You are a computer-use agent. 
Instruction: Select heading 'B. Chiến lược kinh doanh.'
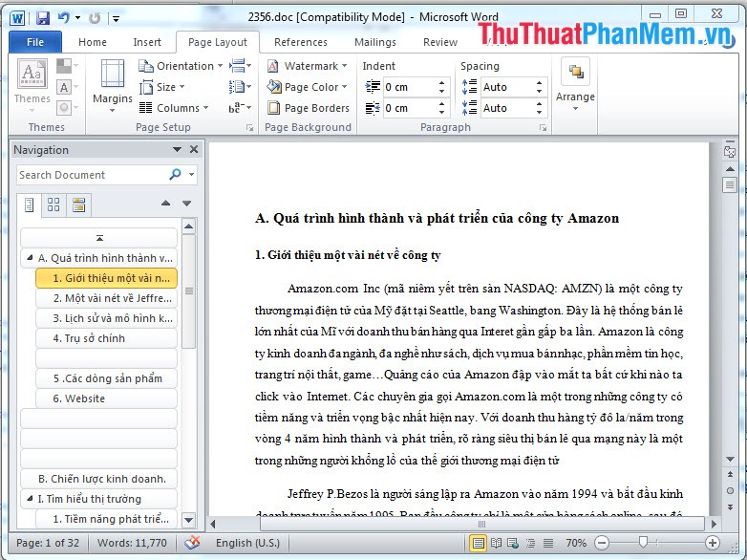(x=99, y=479)
